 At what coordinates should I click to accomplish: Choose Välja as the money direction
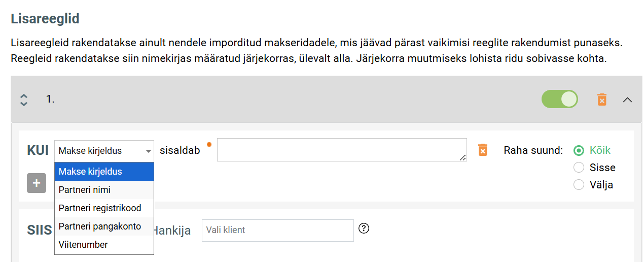click(579, 185)
